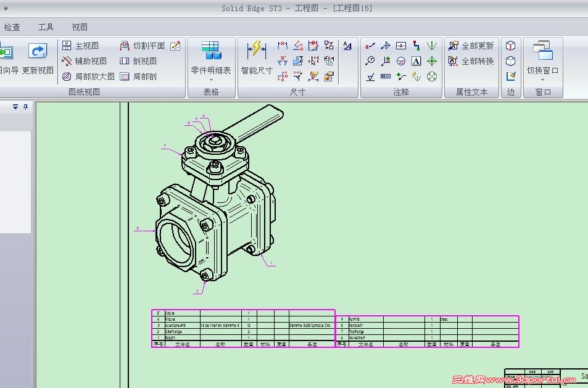Open the 工具 tools ribbon tab
Viewport: 588px width, 388px height.
tap(46, 27)
